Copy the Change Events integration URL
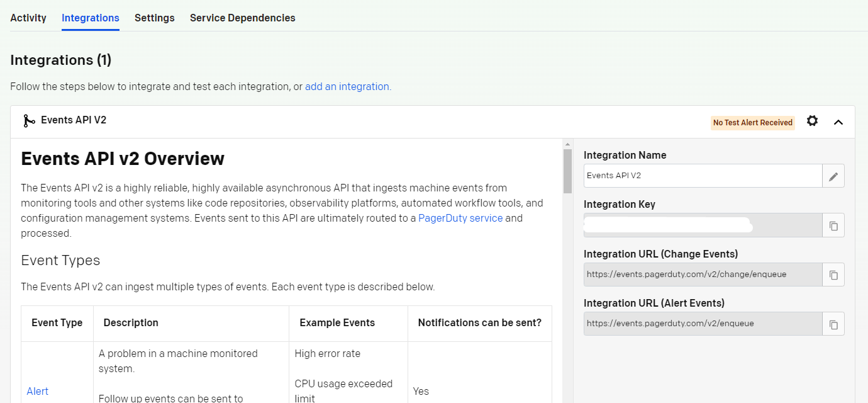 (833, 275)
